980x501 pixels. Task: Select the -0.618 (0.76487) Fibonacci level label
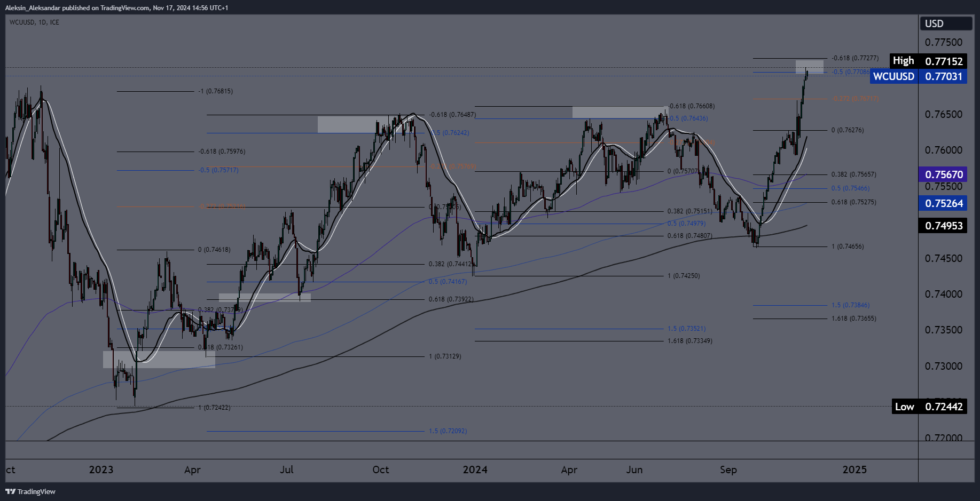coord(453,115)
